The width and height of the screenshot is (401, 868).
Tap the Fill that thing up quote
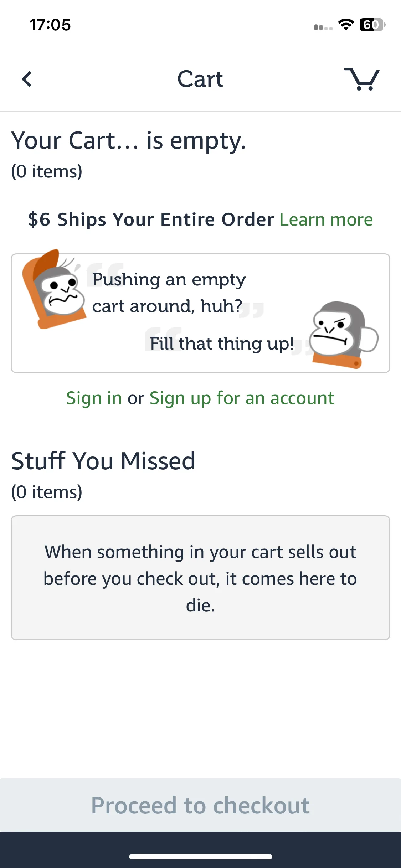(x=222, y=343)
